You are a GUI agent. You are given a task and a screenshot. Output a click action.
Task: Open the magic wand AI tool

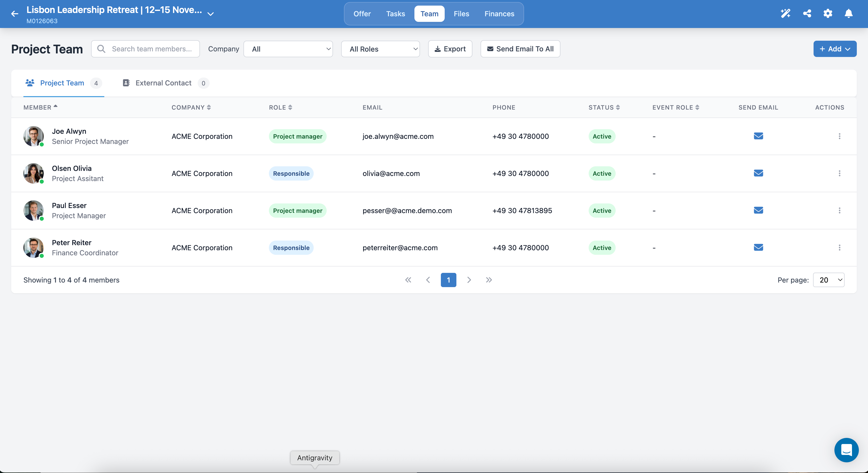click(785, 13)
